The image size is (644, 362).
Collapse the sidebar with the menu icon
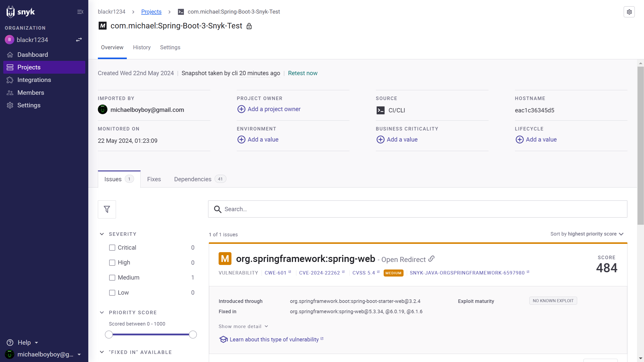click(x=80, y=12)
